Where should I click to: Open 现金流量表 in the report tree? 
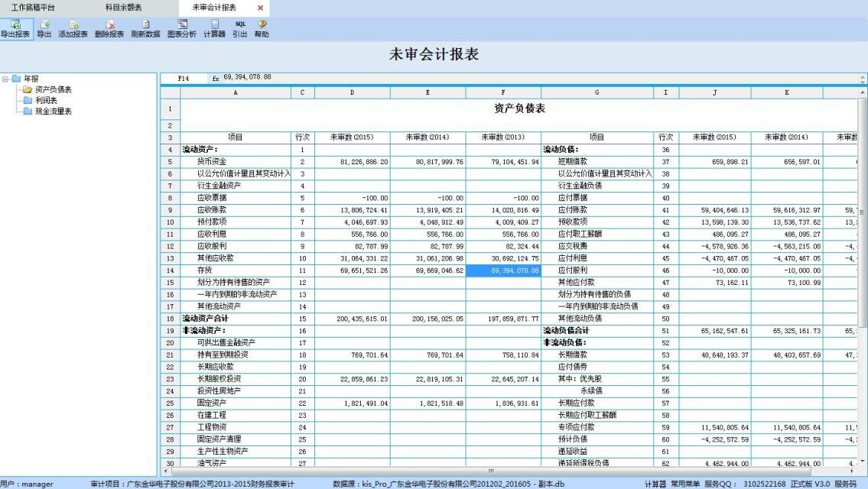coord(54,111)
